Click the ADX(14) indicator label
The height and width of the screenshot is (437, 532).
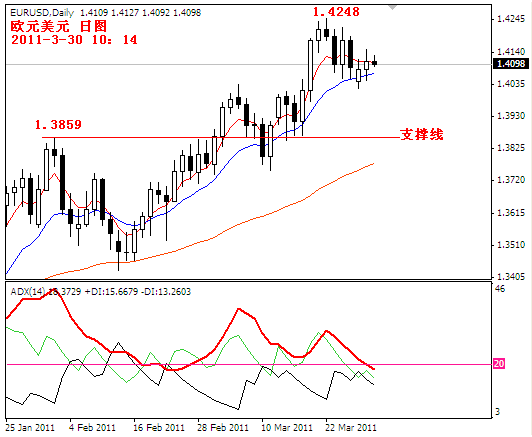click(x=28, y=291)
